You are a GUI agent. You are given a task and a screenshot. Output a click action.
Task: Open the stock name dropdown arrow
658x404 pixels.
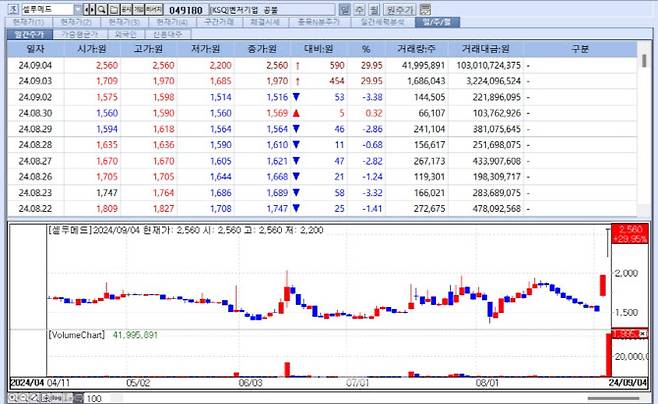click(x=78, y=9)
